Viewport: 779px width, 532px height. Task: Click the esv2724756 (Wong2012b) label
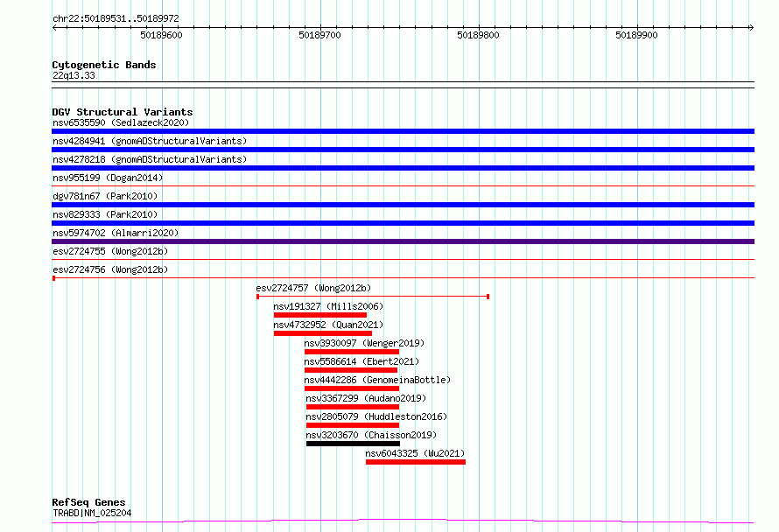[110, 269]
